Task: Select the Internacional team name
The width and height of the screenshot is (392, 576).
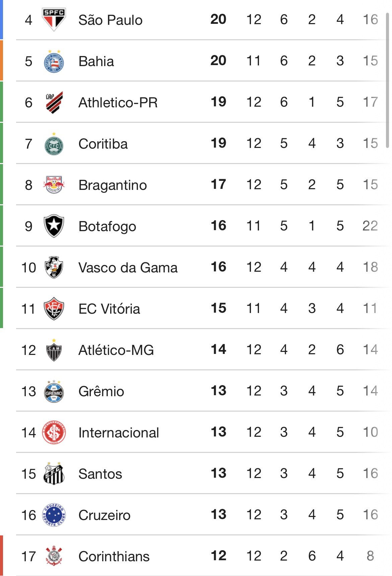Action: pyautogui.click(x=119, y=433)
